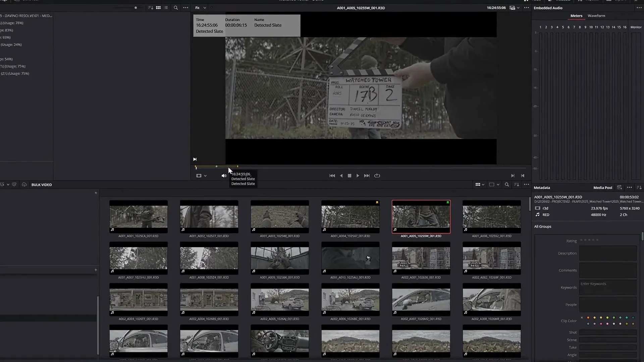
Task: Open Metadata panel sort icon
Action: [x=639, y=188]
